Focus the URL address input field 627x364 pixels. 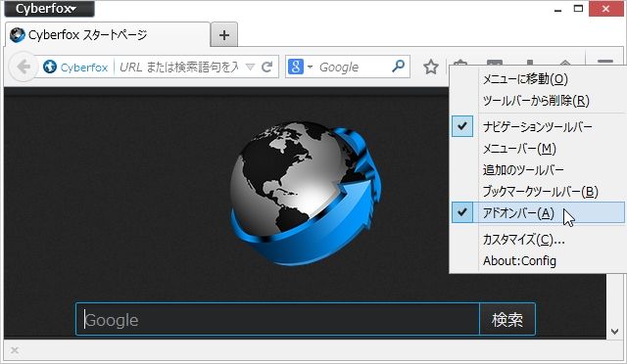coord(179,68)
